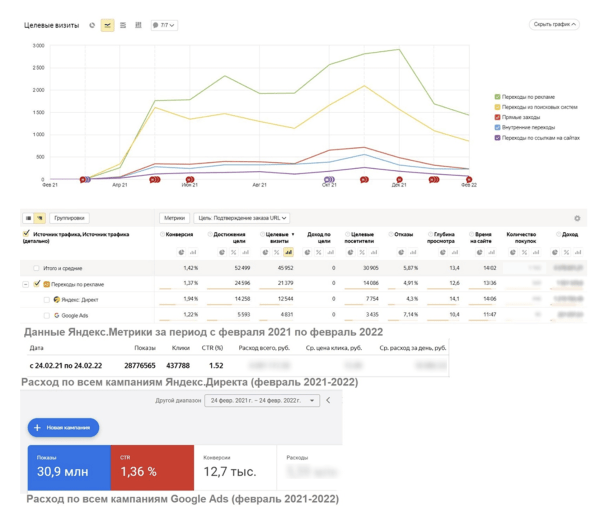Click the 45 952 Целевые визиты total
The height and width of the screenshot is (507, 600).
point(285,268)
